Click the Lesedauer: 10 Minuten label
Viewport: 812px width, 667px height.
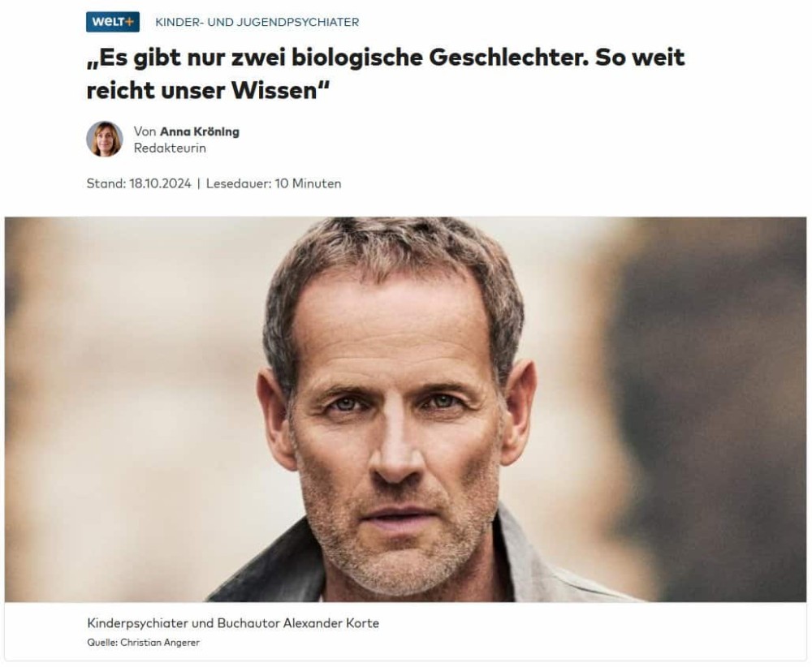click(274, 183)
